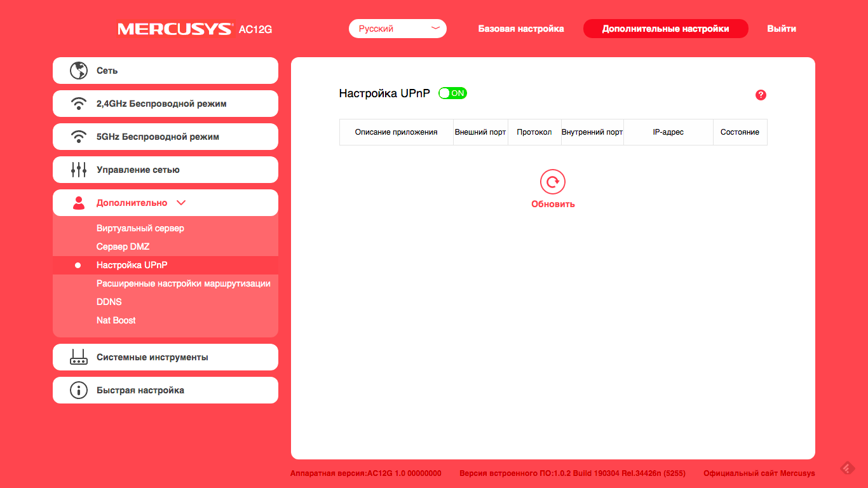Viewport: 868px width, 488px height.
Task: Disable the UPnP ON toggle switch
Action: [x=452, y=93]
